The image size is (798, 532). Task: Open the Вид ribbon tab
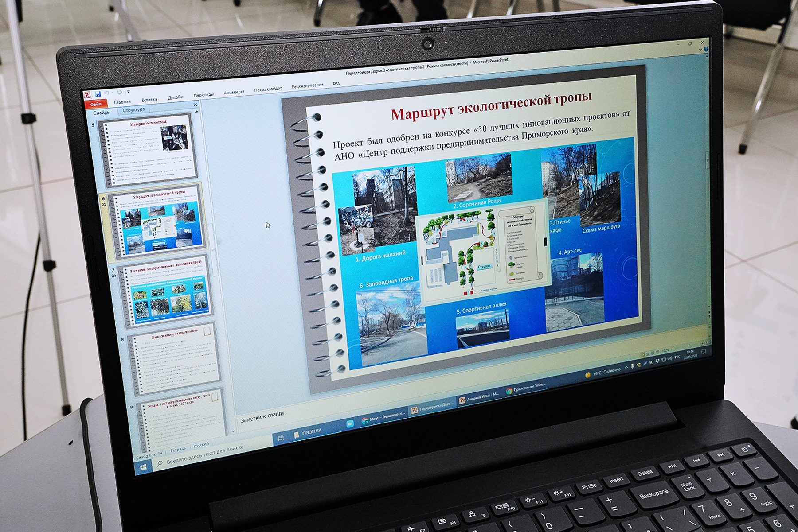click(336, 83)
